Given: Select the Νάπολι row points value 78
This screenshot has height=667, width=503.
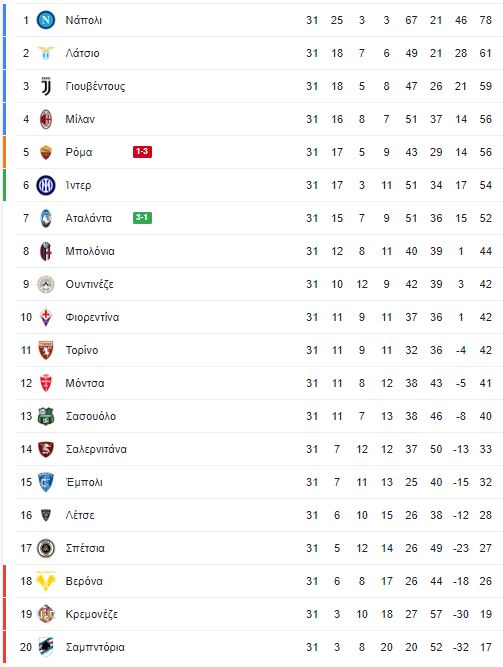Looking at the screenshot, I should click(x=486, y=20).
